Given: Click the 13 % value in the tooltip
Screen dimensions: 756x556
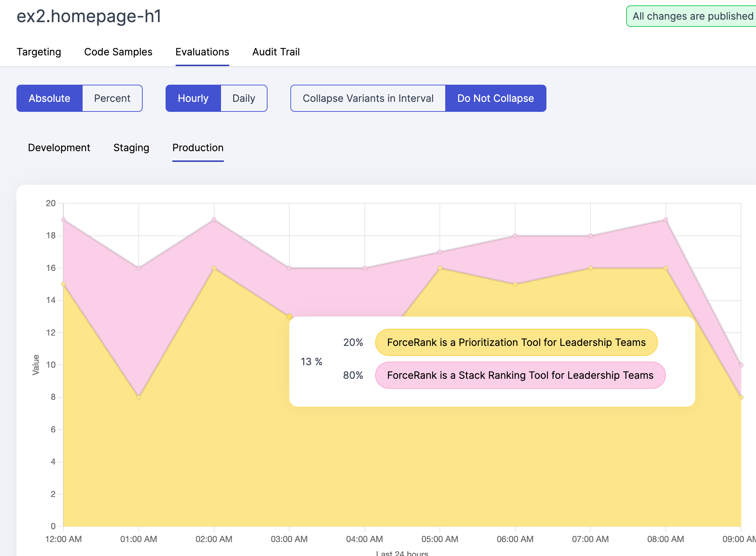Looking at the screenshot, I should tap(311, 362).
